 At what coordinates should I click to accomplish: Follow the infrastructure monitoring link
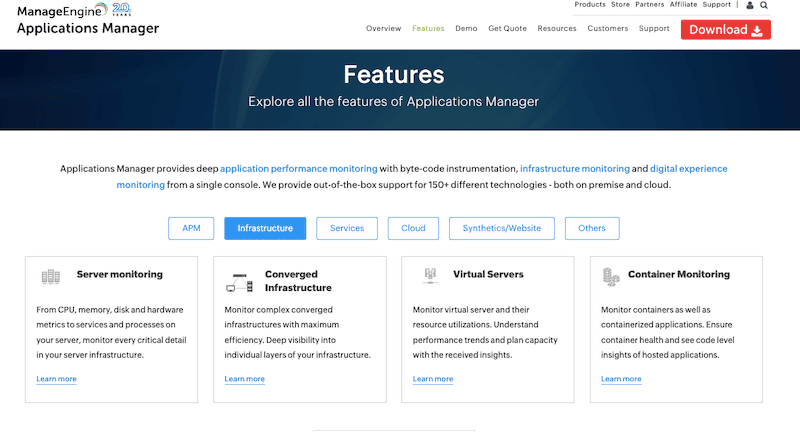point(575,169)
